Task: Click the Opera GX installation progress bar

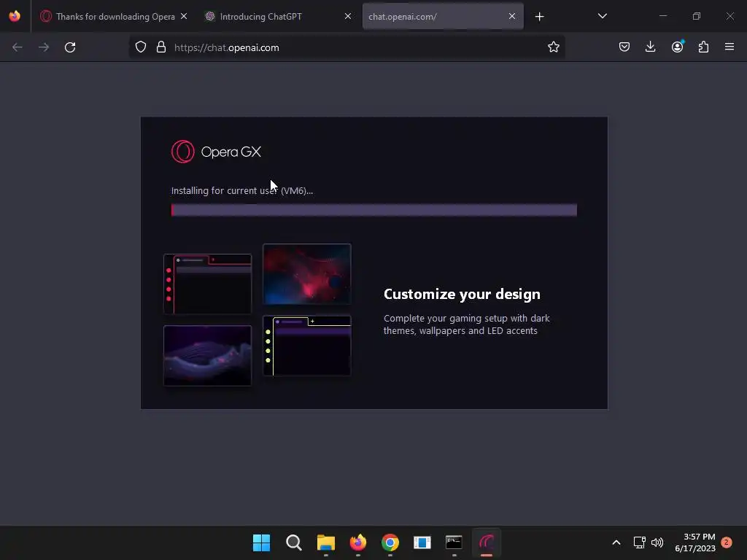Action: coord(374,210)
